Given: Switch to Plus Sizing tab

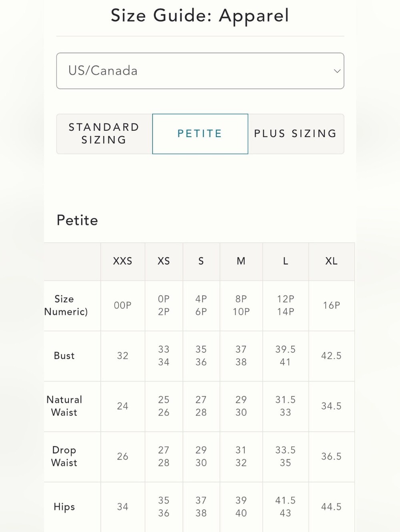Looking at the screenshot, I should (x=296, y=134).
